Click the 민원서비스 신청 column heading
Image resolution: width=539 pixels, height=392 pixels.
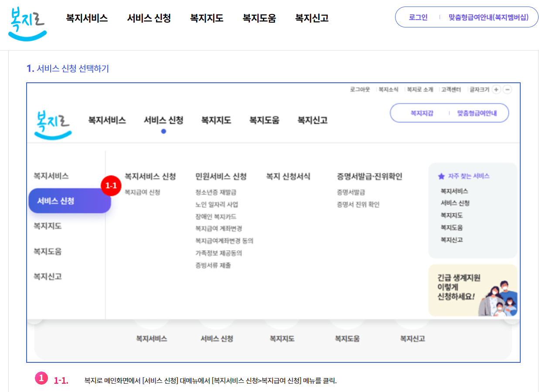221,176
